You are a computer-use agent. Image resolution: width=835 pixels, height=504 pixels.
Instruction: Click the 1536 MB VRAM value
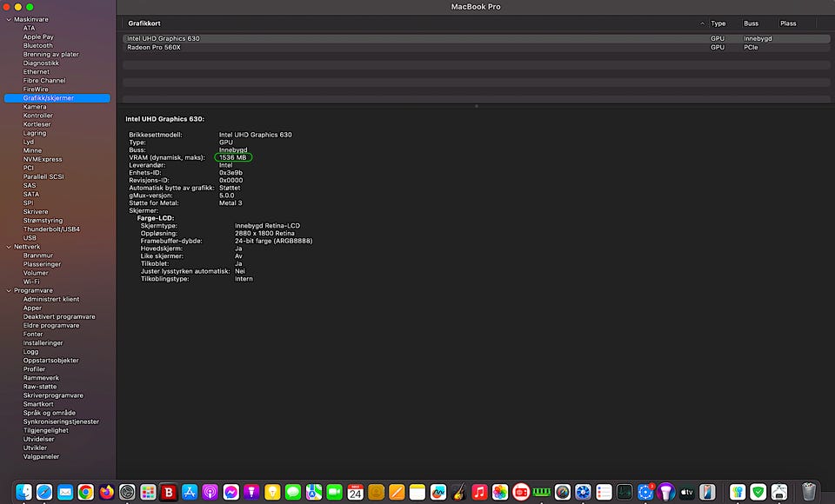tap(233, 157)
